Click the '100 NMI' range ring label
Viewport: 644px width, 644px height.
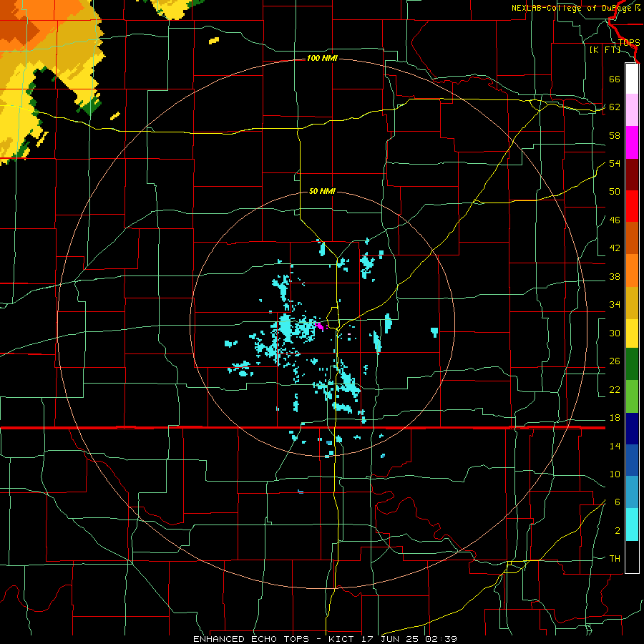(x=322, y=59)
